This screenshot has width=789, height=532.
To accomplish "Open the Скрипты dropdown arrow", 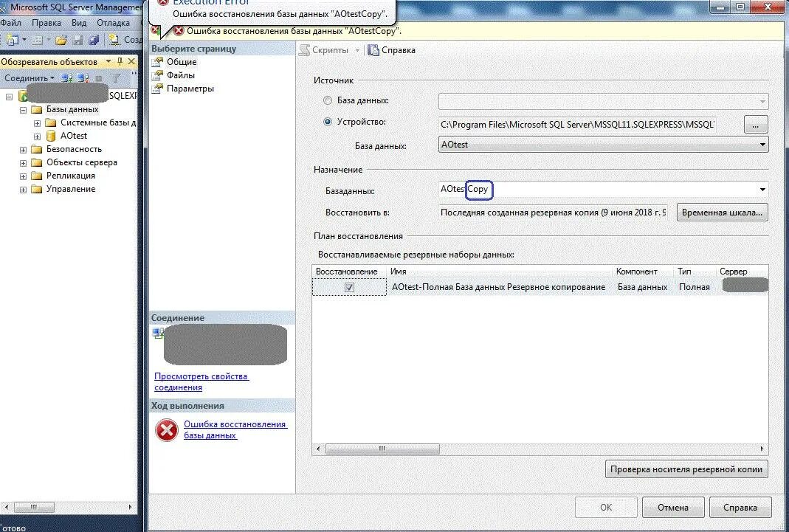I will coord(357,50).
